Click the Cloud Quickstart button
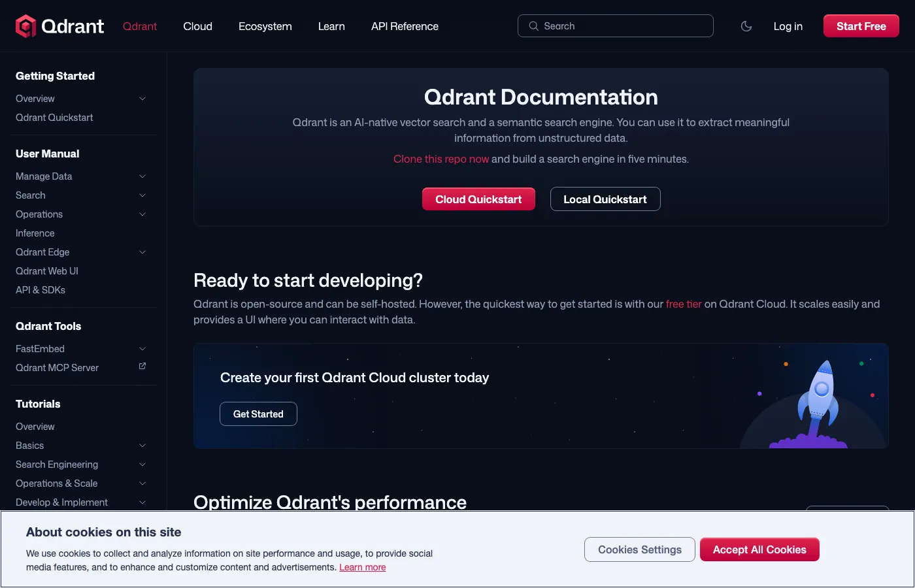 (x=478, y=199)
